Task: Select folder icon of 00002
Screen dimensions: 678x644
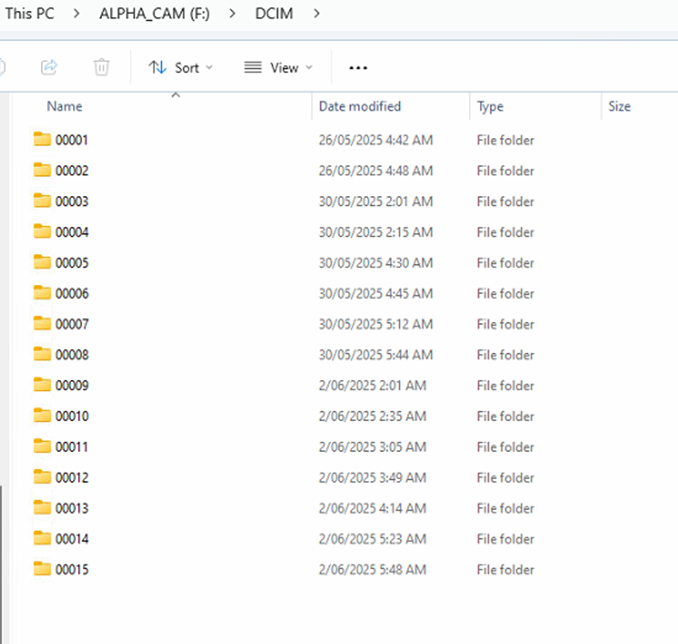Action: (x=42, y=170)
